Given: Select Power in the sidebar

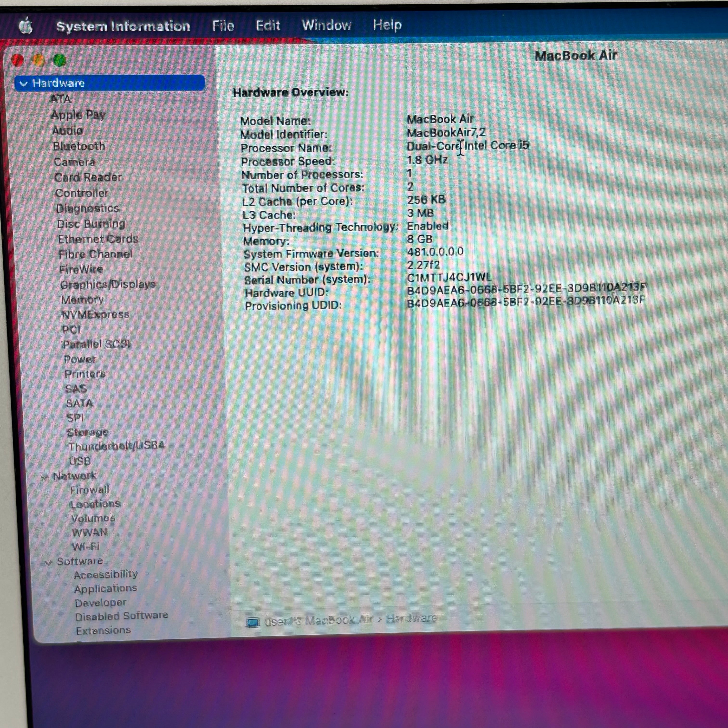Looking at the screenshot, I should [80, 359].
